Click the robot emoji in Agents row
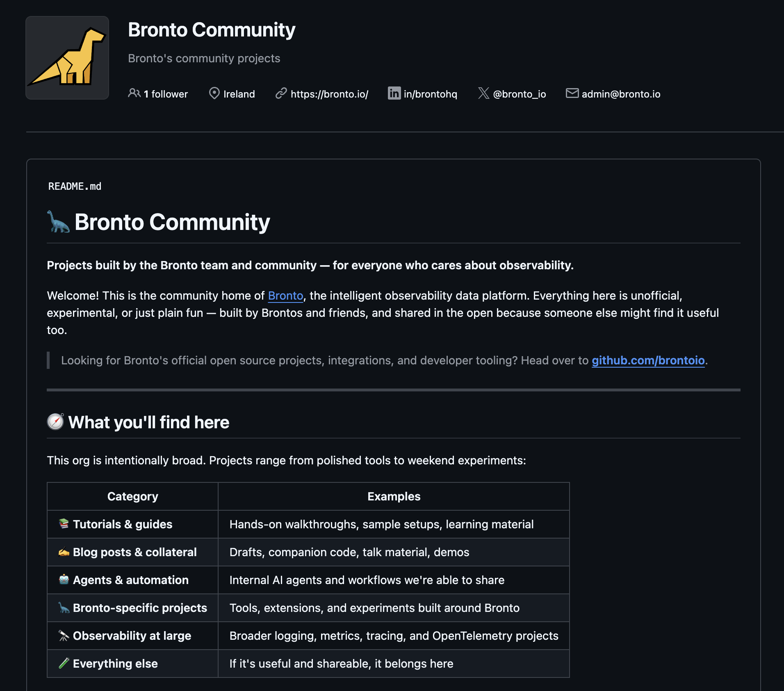Image resolution: width=784 pixels, height=691 pixels. click(64, 580)
